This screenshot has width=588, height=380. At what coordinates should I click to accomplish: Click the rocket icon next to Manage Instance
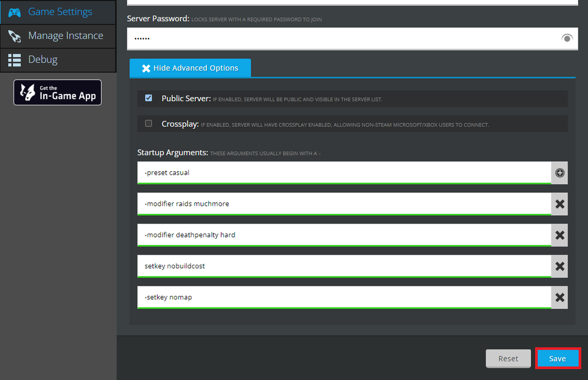14,36
